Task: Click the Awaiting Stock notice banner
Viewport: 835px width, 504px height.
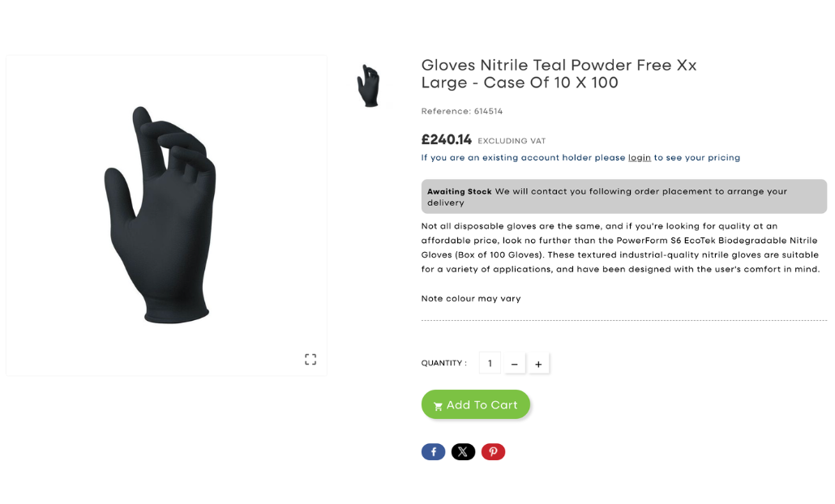Action: (623, 196)
